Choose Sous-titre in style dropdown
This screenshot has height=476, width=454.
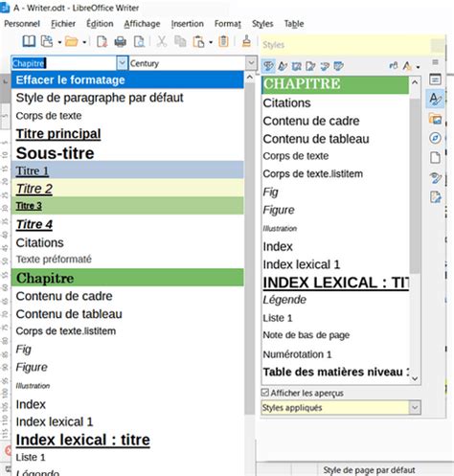pos(127,153)
